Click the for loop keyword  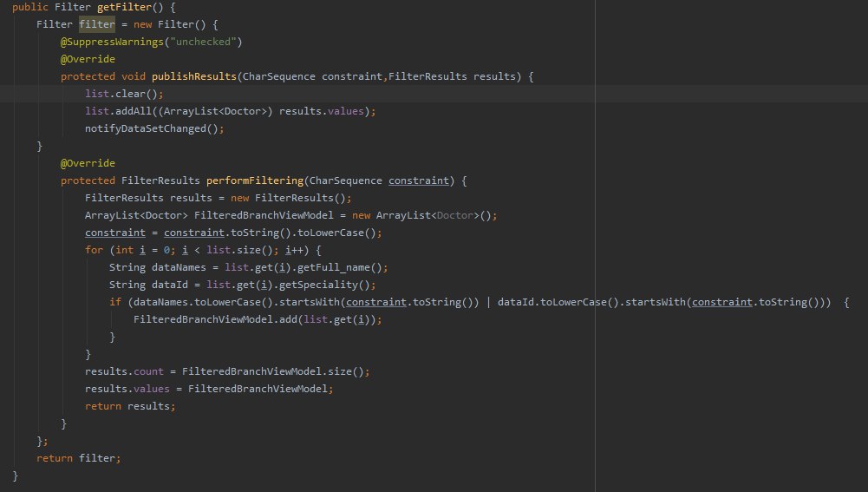[x=94, y=250]
